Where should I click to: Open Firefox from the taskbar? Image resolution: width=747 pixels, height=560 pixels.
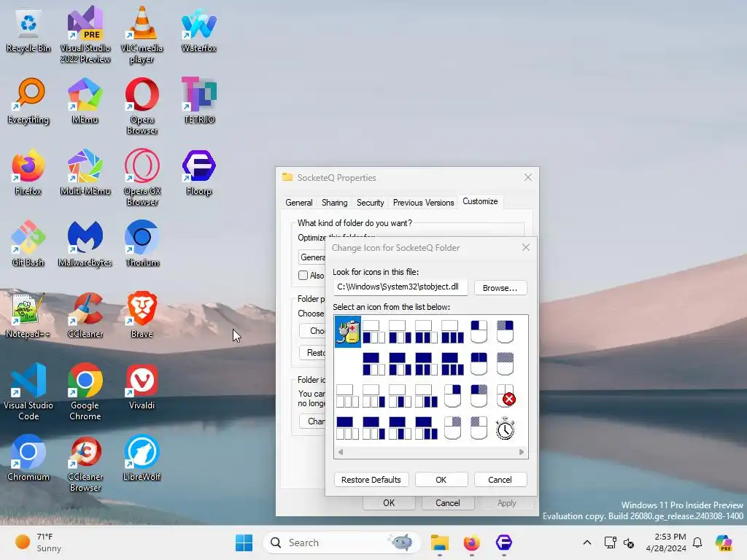tap(472, 542)
